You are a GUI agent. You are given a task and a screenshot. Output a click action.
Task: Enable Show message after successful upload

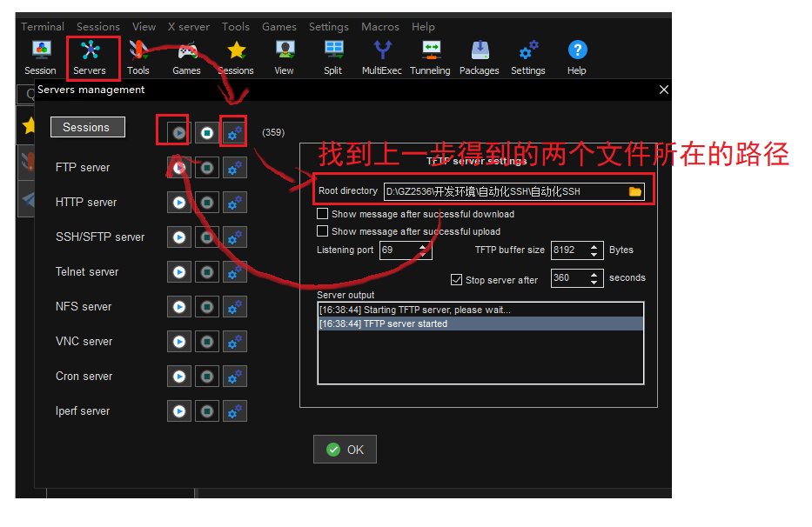click(x=322, y=230)
